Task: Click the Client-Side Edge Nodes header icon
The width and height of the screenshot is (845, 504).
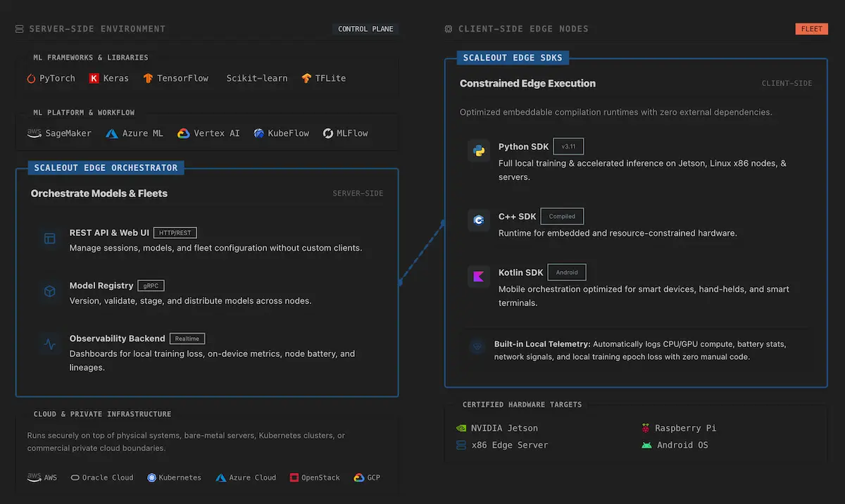Action: coord(449,29)
